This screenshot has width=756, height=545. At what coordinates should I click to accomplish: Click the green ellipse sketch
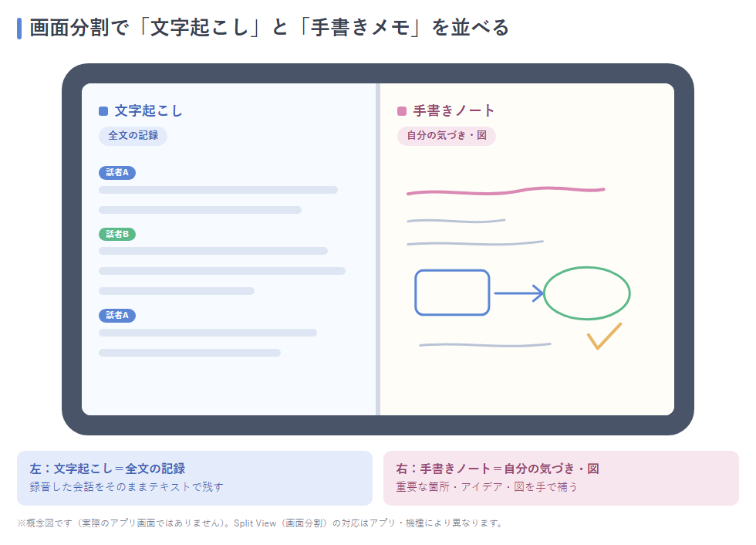(587, 293)
